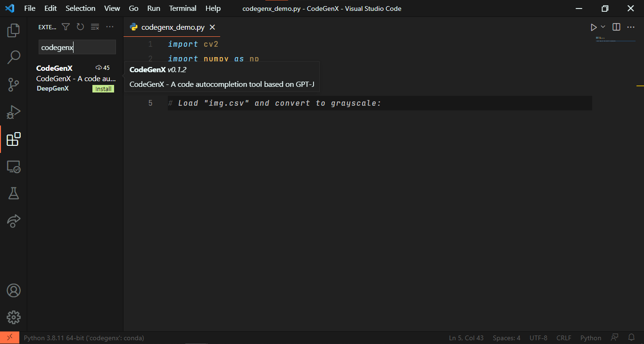This screenshot has width=644, height=344.
Task: Split the editor to the right
Action: coord(616,27)
